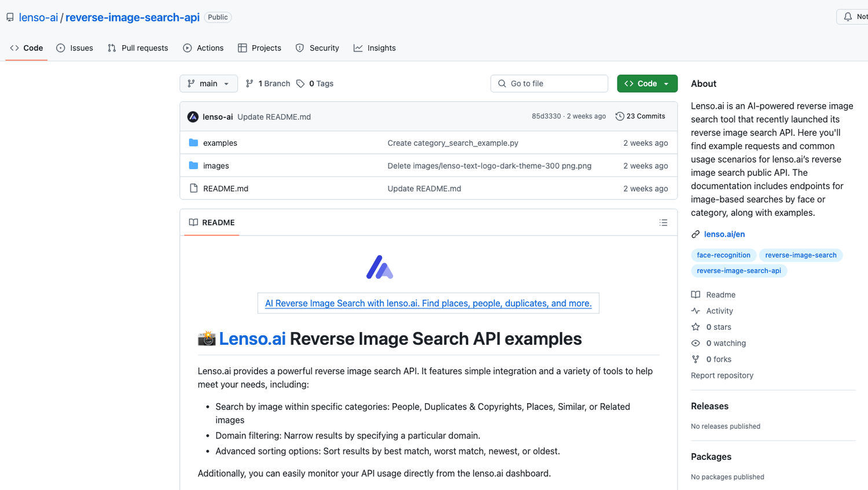868x490 pixels.
Task: Open the Packages section heading
Action: point(711,456)
